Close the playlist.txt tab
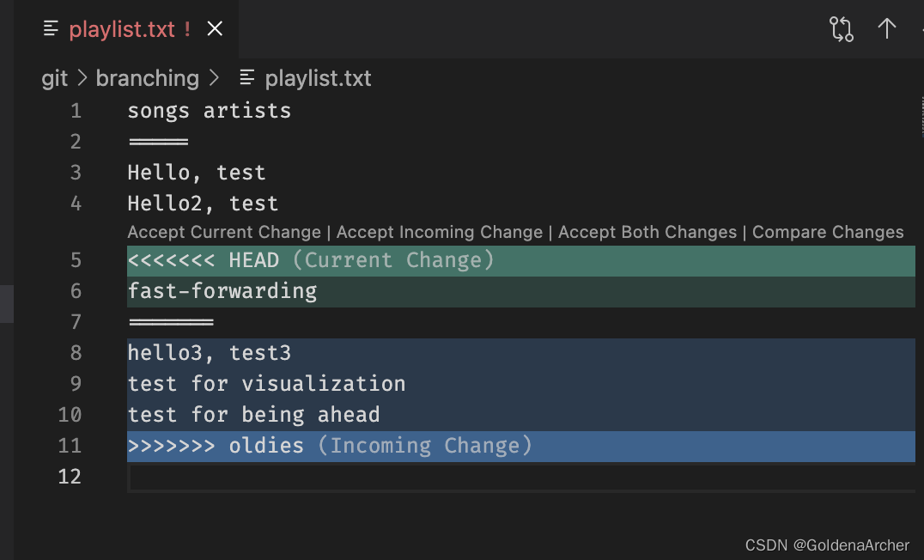Image resolution: width=924 pixels, height=560 pixels. tap(216, 29)
